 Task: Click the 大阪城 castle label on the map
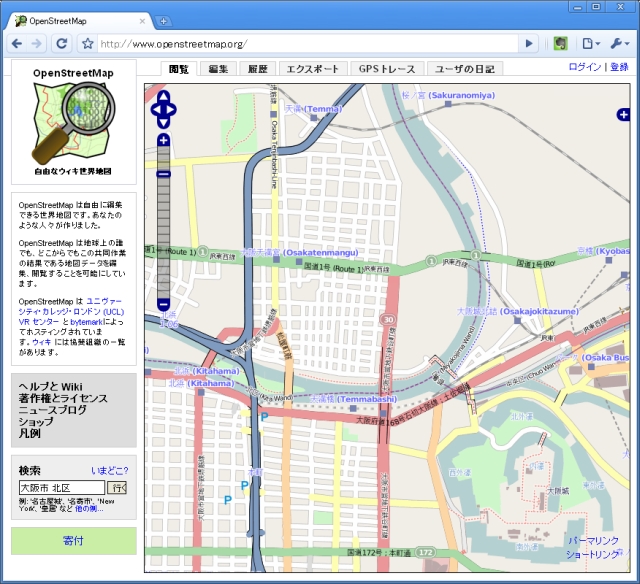(558, 490)
